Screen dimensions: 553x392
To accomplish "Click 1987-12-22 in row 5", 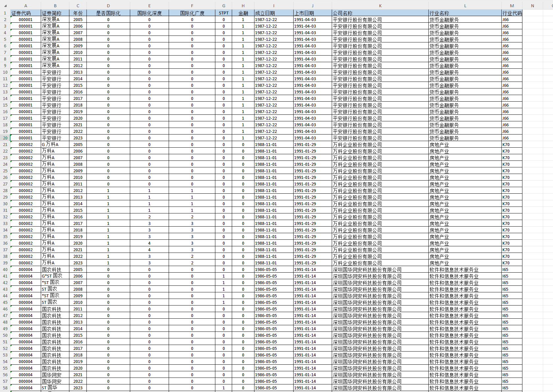I will 274,39.
